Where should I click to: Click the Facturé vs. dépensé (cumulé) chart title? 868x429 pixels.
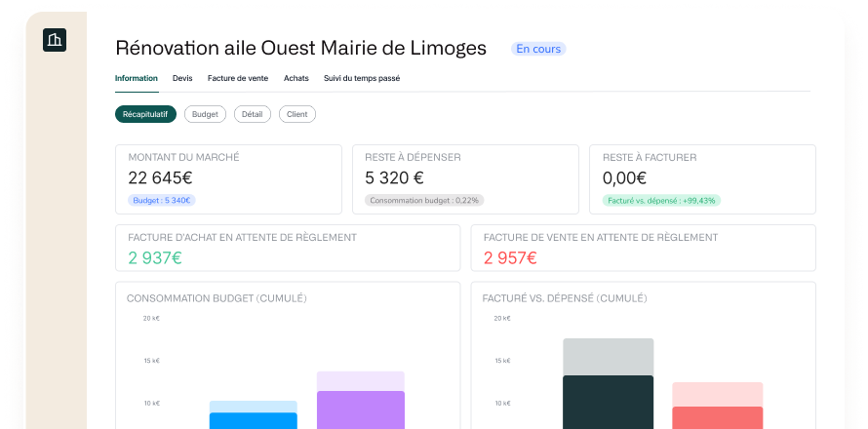564,298
